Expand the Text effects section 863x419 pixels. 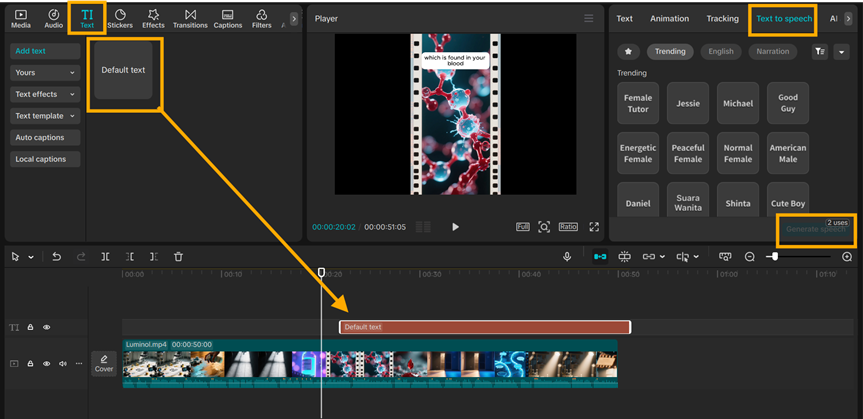tap(45, 94)
